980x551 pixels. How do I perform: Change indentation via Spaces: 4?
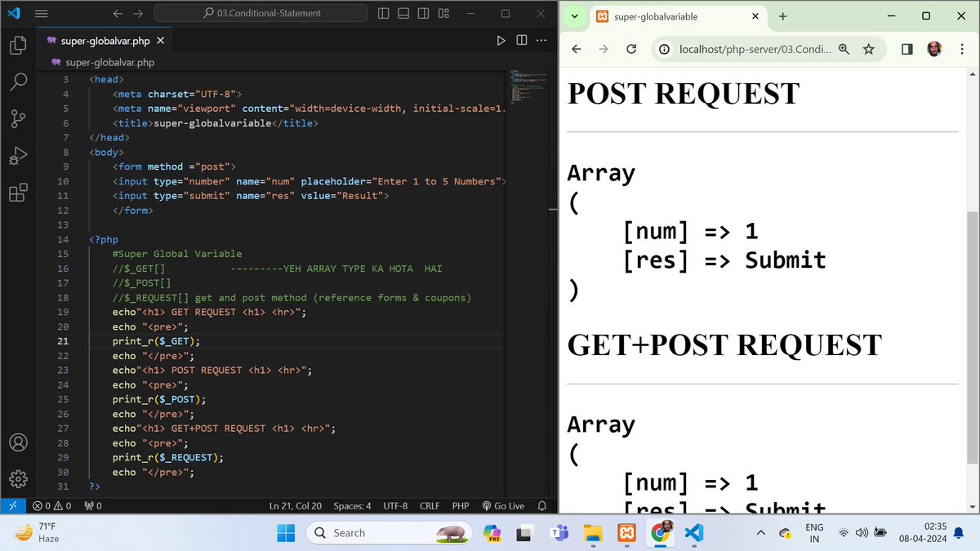pos(352,506)
